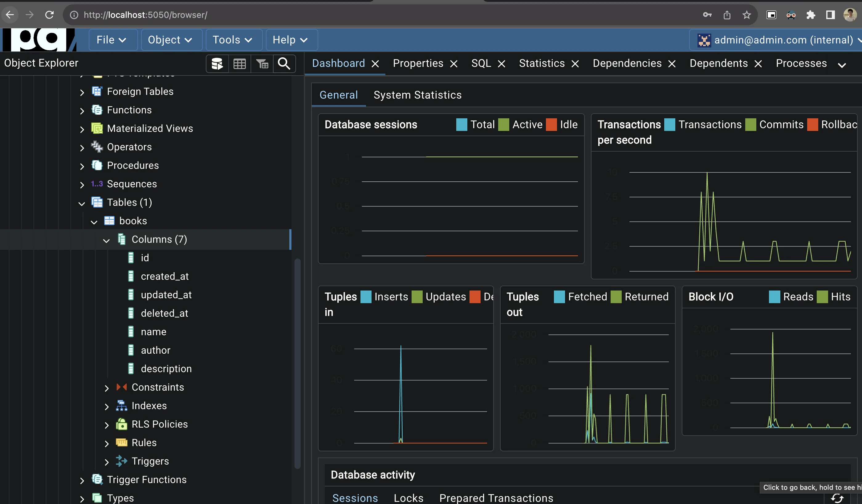Open the Query Tool icon in Object Explorer
This screenshot has width=862, height=504.
(x=217, y=64)
